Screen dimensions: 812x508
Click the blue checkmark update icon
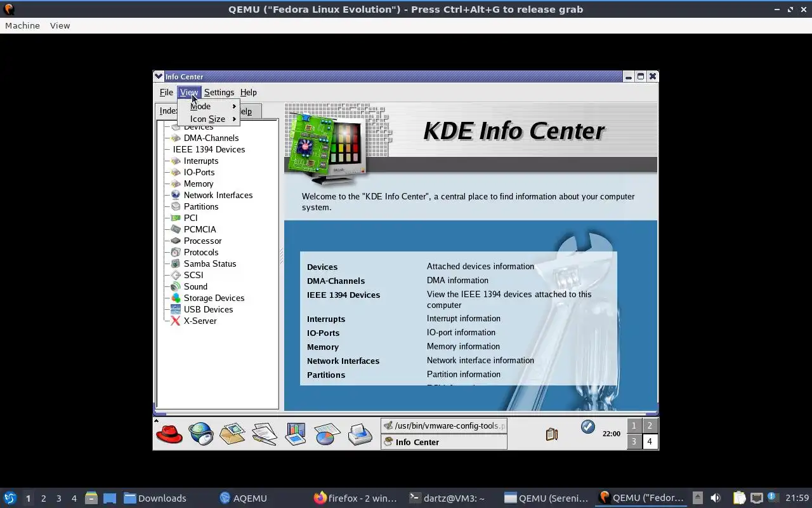point(588,427)
